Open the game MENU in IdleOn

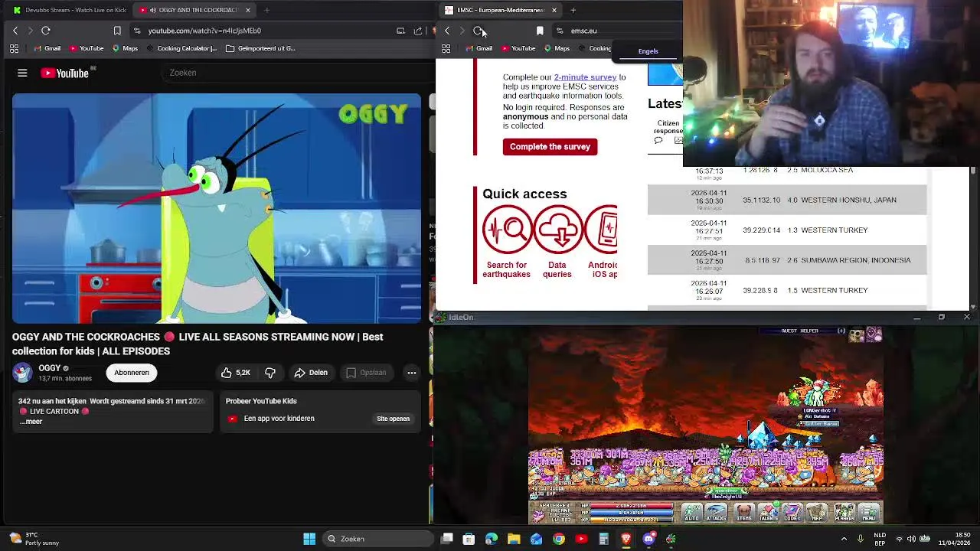click(869, 512)
